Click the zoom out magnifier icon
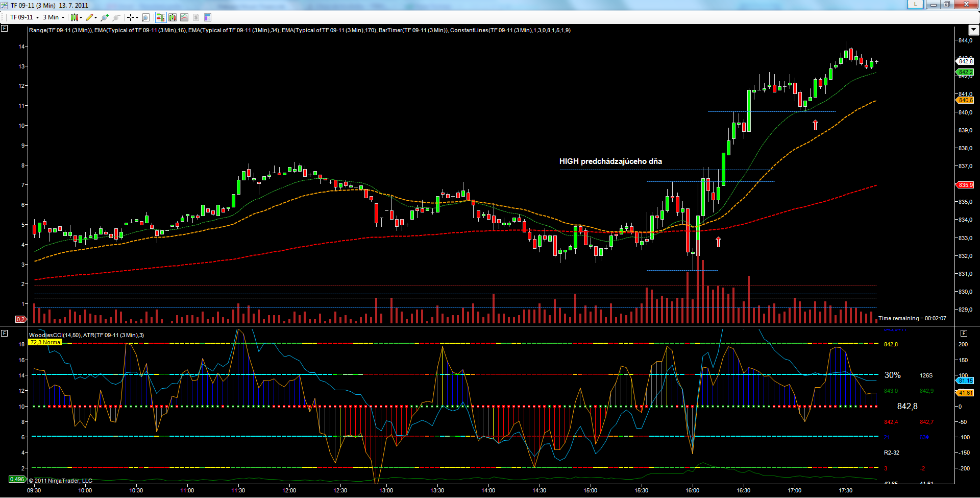The image size is (980, 498). [x=116, y=17]
